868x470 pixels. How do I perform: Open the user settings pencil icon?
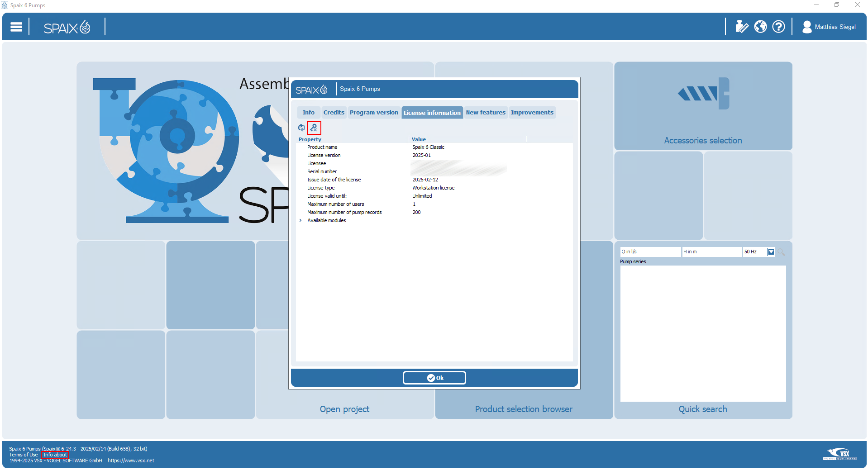click(741, 27)
